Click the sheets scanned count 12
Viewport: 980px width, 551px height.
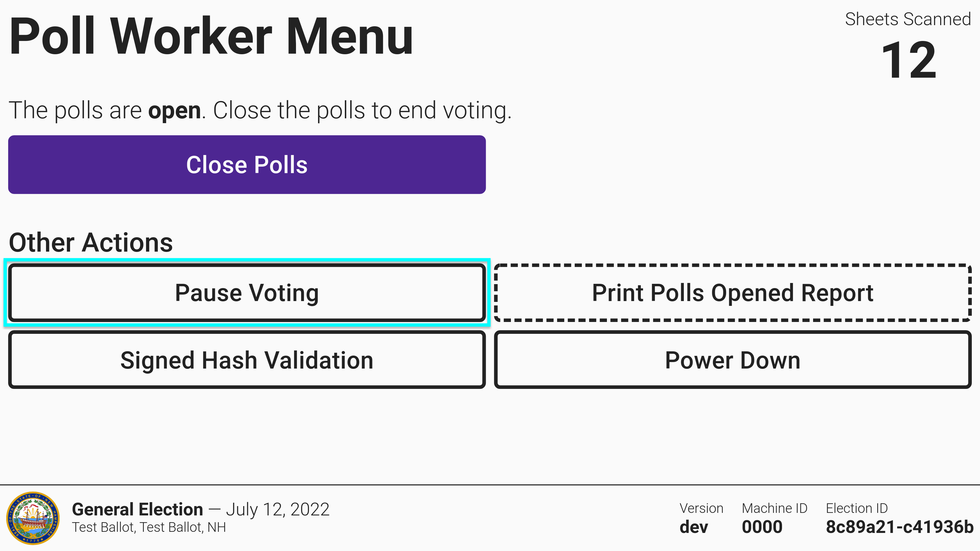909,60
